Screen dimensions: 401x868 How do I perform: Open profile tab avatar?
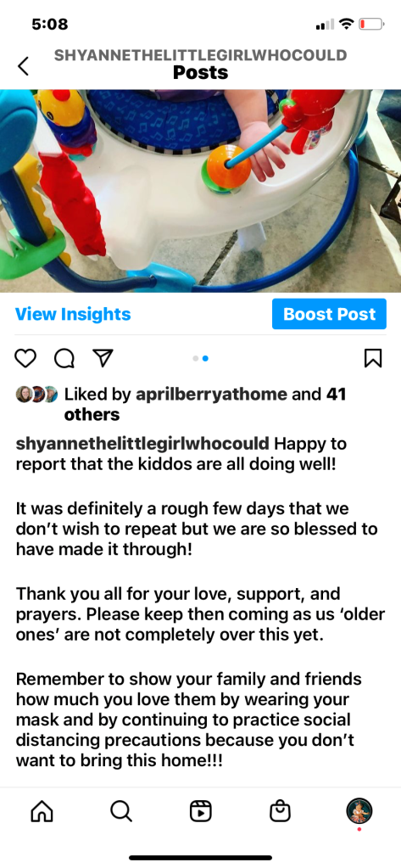point(359,811)
